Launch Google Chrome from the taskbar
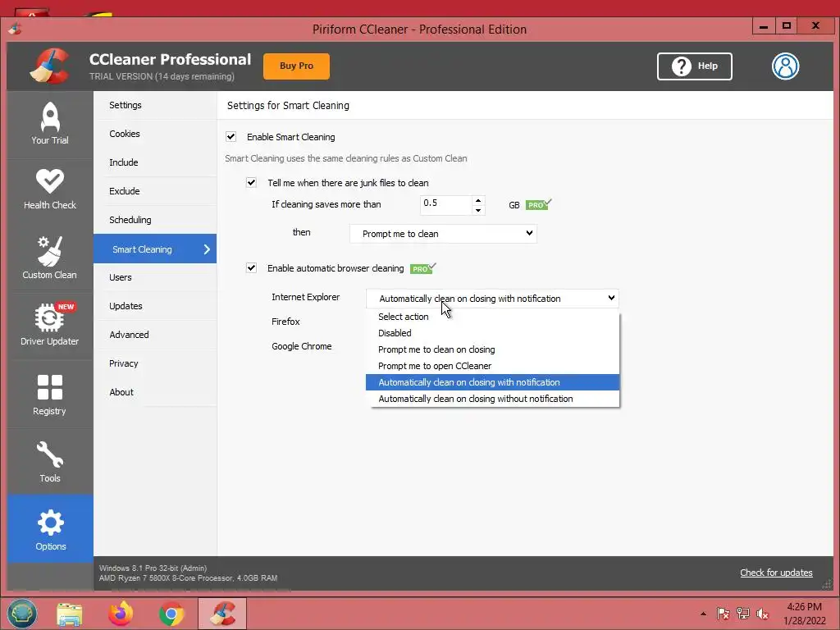The width and height of the screenshot is (840, 630). click(171, 614)
